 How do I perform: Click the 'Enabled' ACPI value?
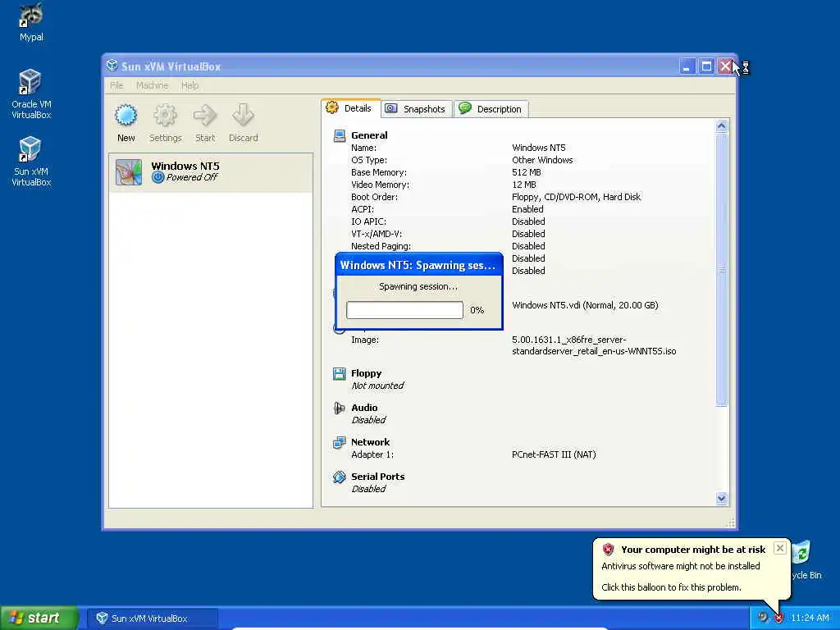527,209
